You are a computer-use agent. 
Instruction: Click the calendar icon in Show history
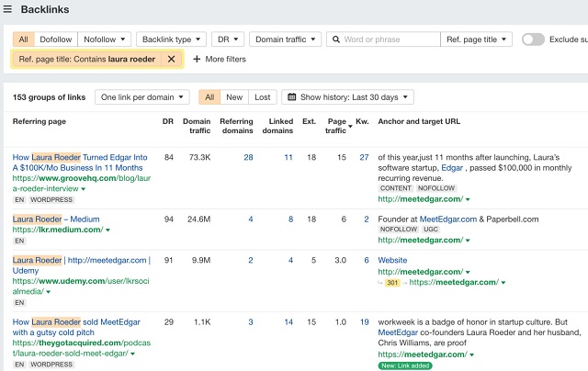coord(291,97)
